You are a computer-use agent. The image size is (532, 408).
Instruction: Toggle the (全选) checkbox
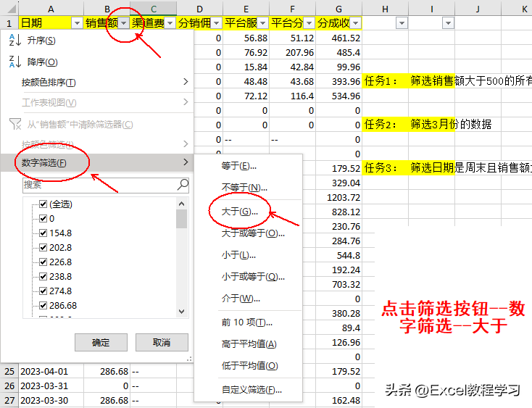pos(43,204)
